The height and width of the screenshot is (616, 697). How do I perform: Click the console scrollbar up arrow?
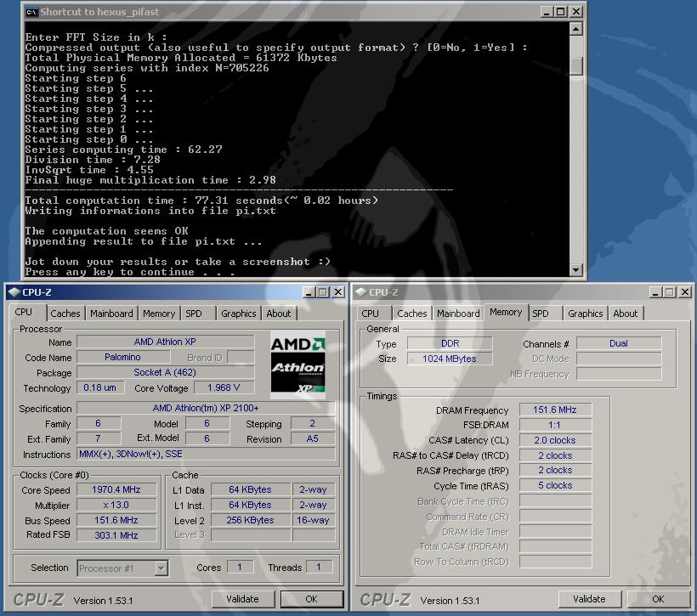pyautogui.click(x=575, y=30)
